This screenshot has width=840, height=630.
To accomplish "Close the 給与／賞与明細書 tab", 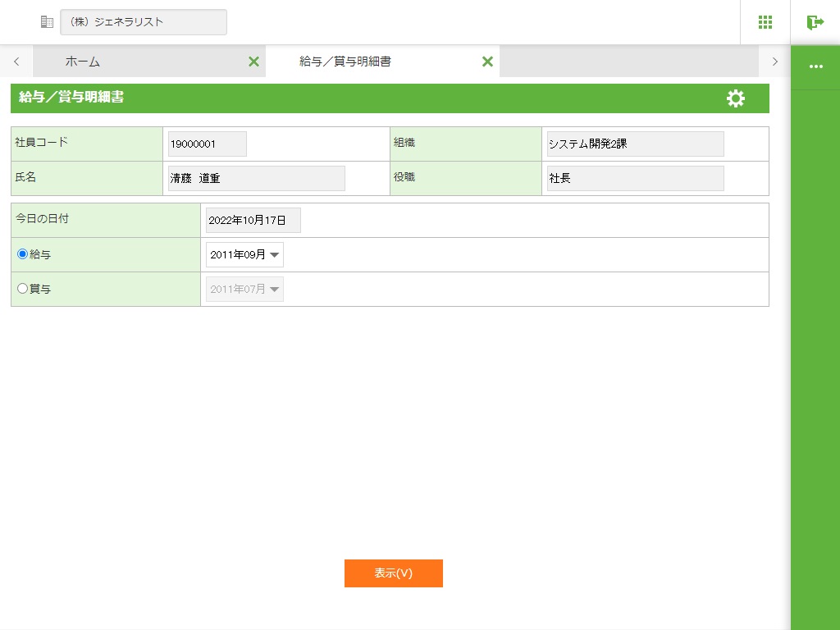I will [487, 62].
